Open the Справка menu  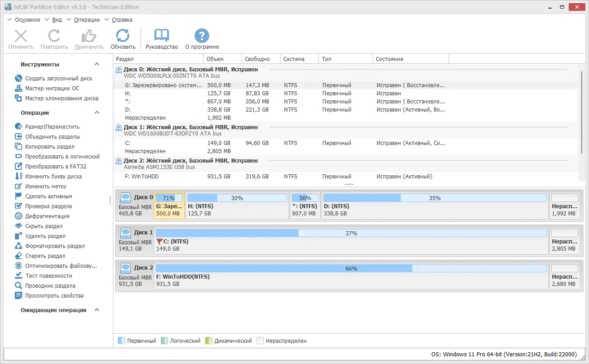121,19
